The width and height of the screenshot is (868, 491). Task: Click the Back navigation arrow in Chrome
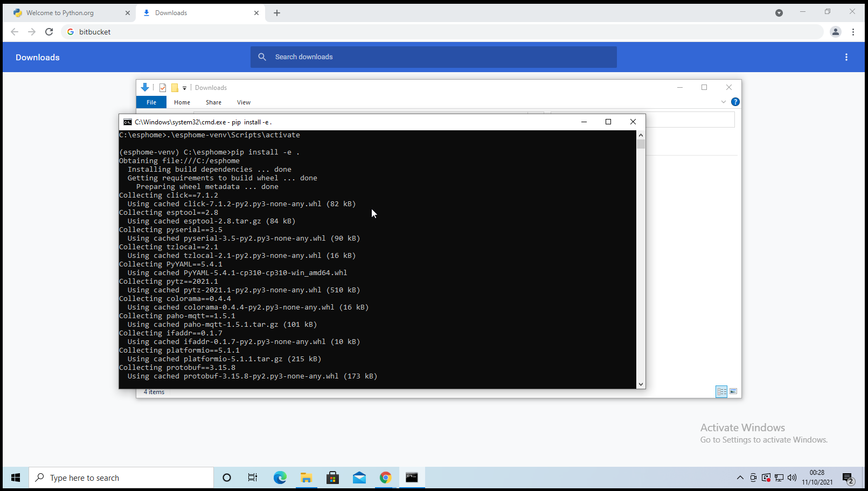tap(15, 32)
